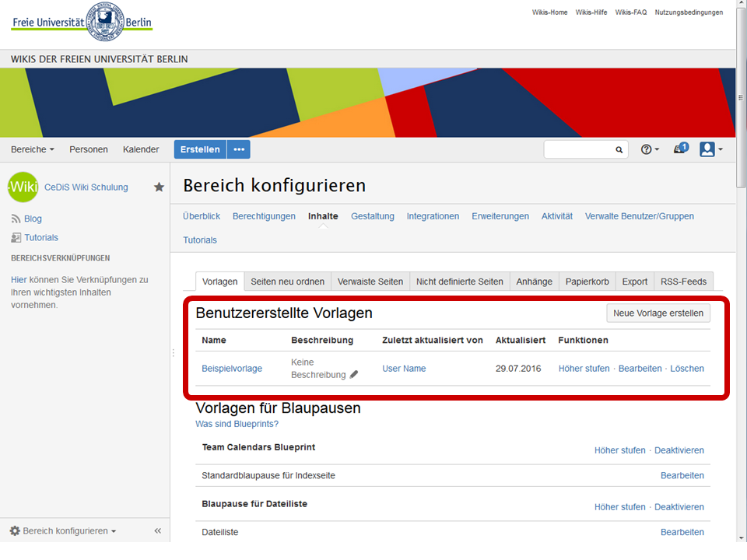Viewport: 747px width, 560px height.
Task: Open the notifications icon with badge
Action: (x=681, y=149)
